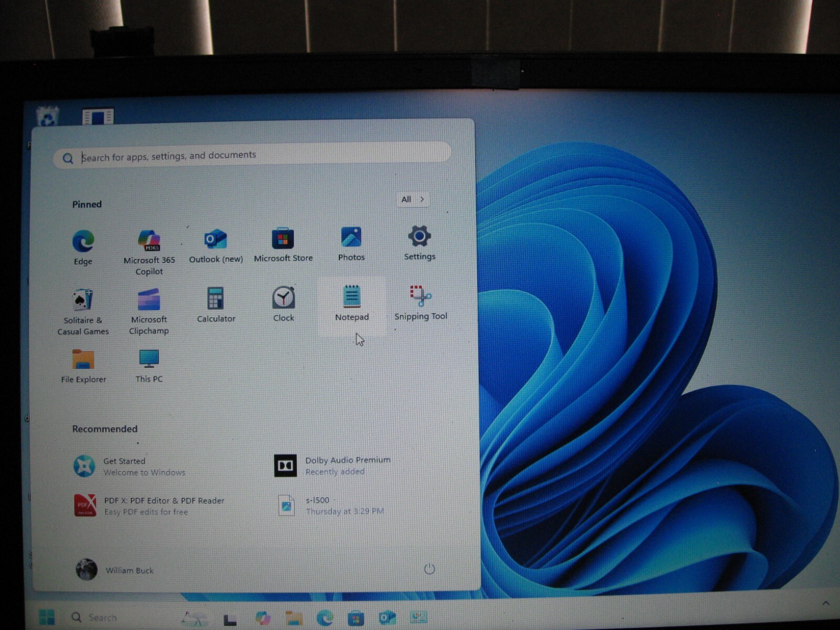Viewport: 840px width, 630px height.
Task: Open Dolby Audio Premium recommendation
Action: 333,465
